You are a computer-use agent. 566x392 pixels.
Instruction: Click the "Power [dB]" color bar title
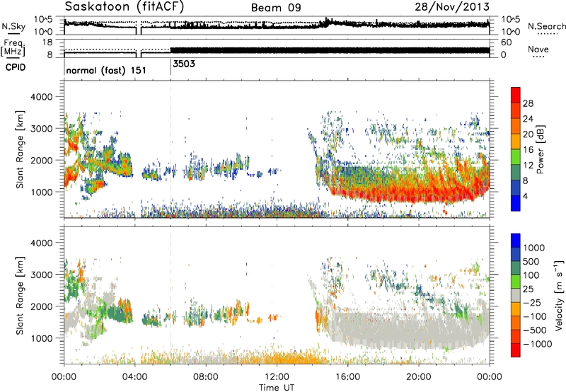pyautogui.click(x=541, y=149)
